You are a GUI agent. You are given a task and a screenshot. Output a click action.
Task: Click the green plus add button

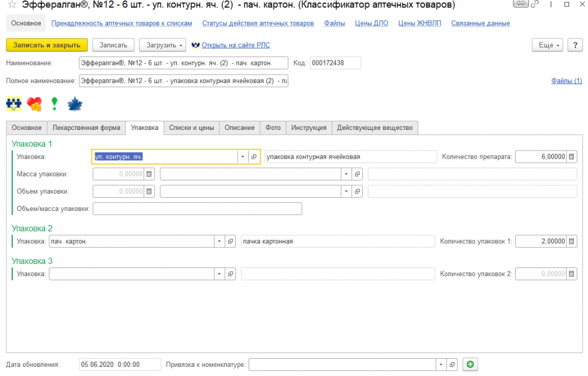(x=470, y=365)
